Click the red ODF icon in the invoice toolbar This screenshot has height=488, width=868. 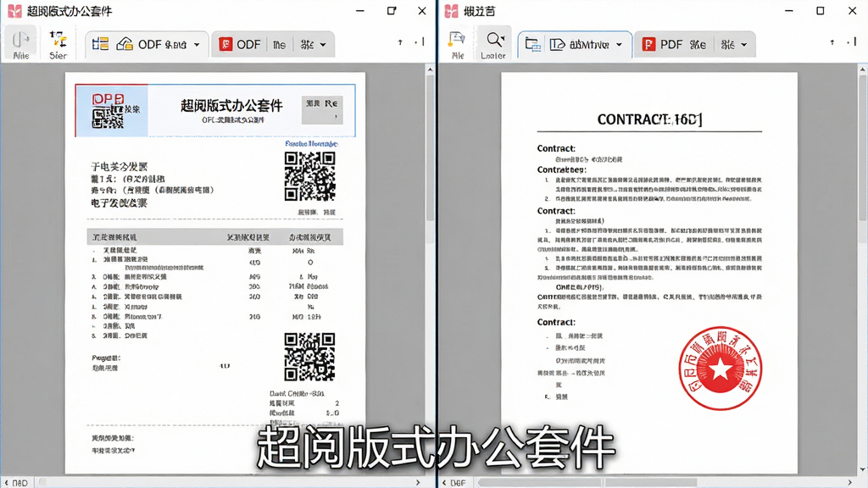pos(225,44)
